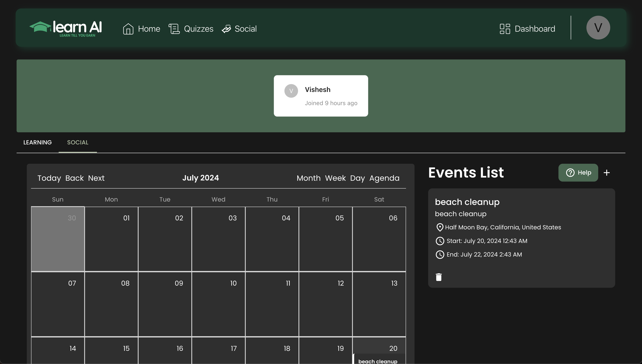642x364 pixels.
Task: Switch calendar to Agenda view
Action: 384,178
